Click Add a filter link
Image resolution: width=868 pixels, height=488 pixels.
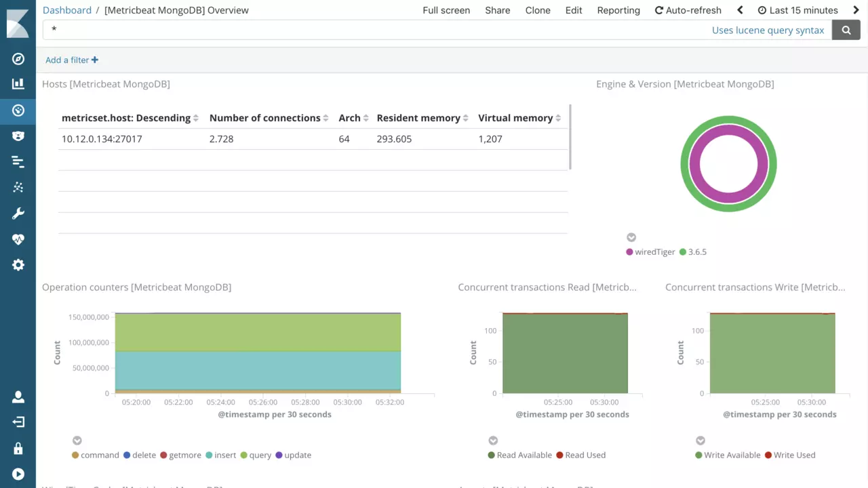[71, 60]
